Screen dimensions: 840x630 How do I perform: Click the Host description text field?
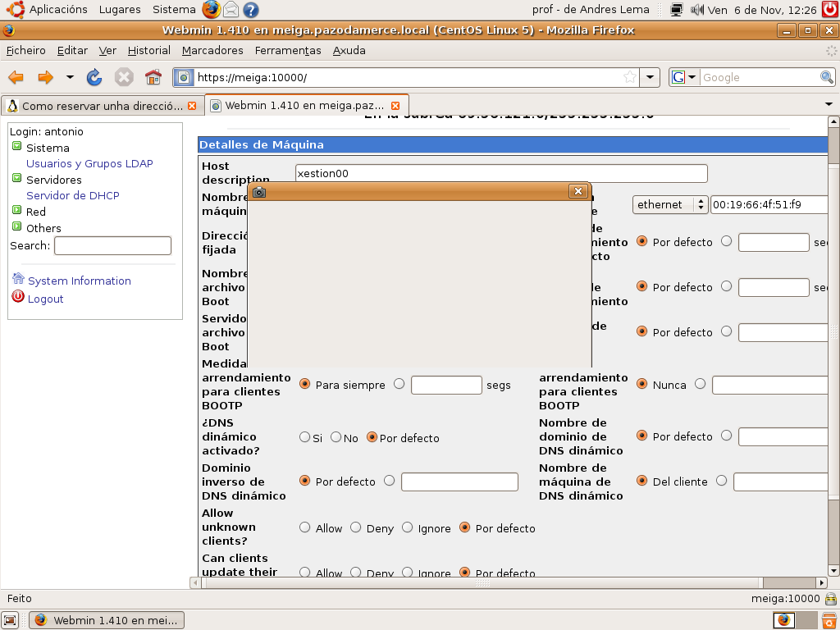[x=501, y=173]
